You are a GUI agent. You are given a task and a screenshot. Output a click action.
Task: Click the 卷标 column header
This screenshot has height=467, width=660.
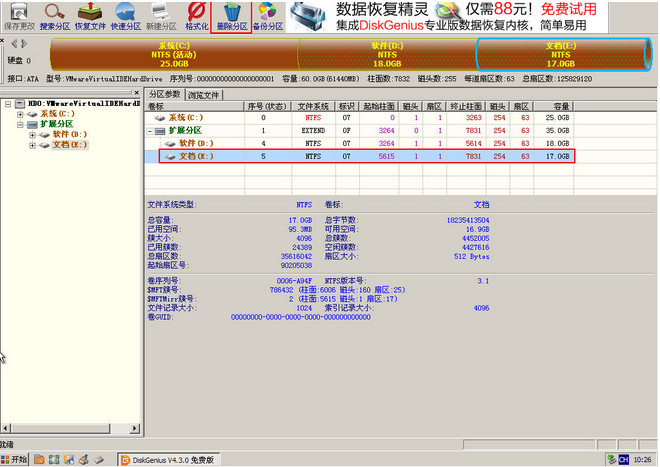point(194,106)
